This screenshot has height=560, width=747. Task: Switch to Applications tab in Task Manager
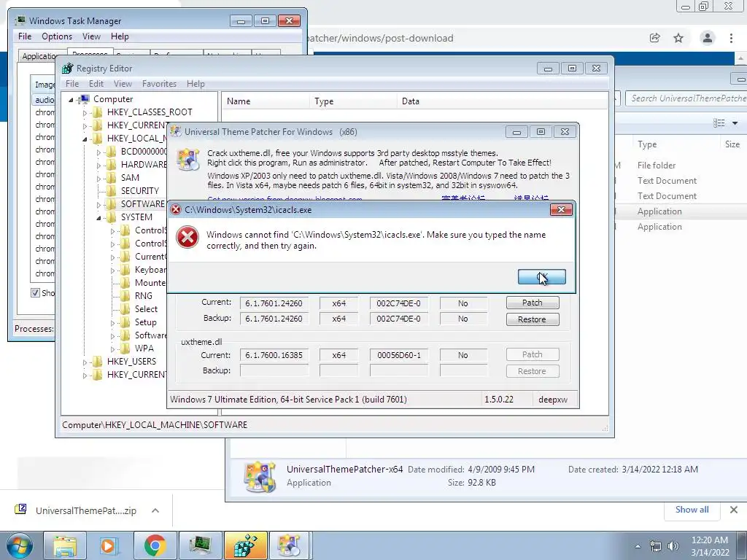coord(40,56)
